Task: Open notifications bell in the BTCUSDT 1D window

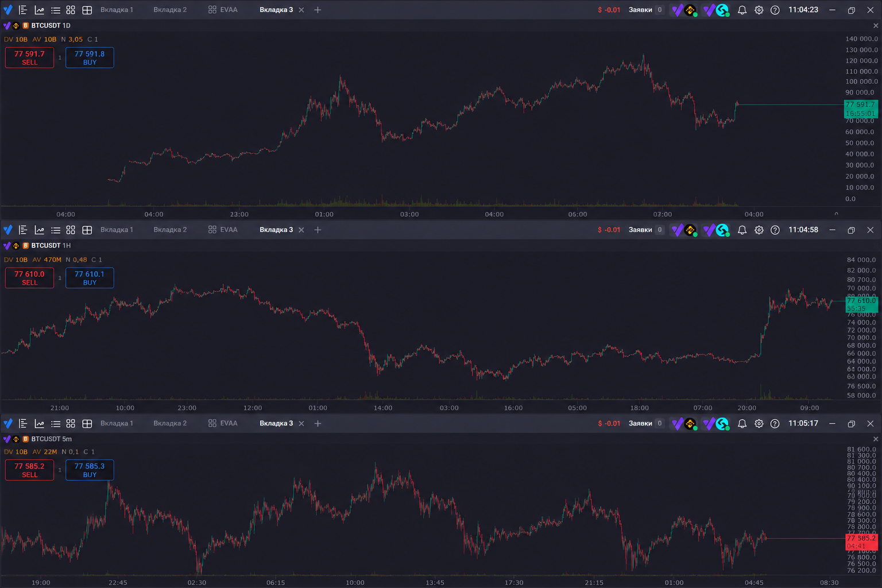Action: 742,10
